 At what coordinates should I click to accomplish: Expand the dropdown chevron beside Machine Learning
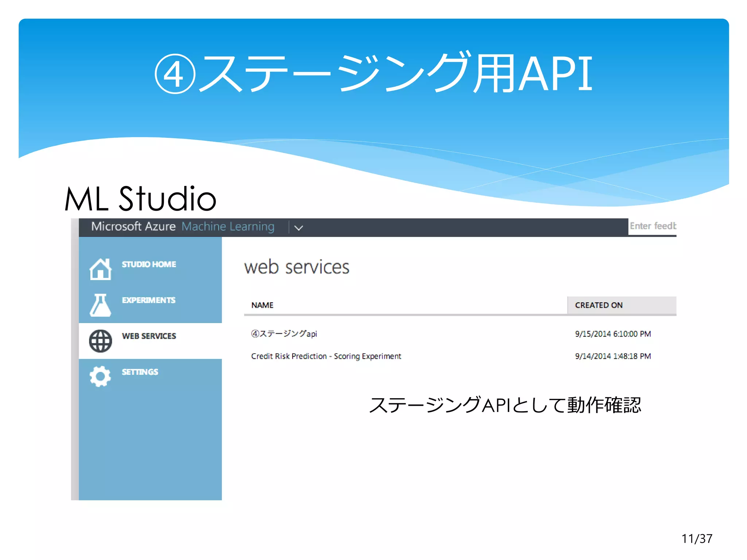(x=299, y=228)
